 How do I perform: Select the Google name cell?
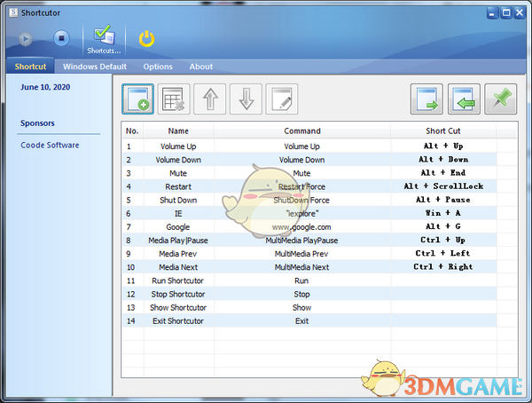click(178, 227)
